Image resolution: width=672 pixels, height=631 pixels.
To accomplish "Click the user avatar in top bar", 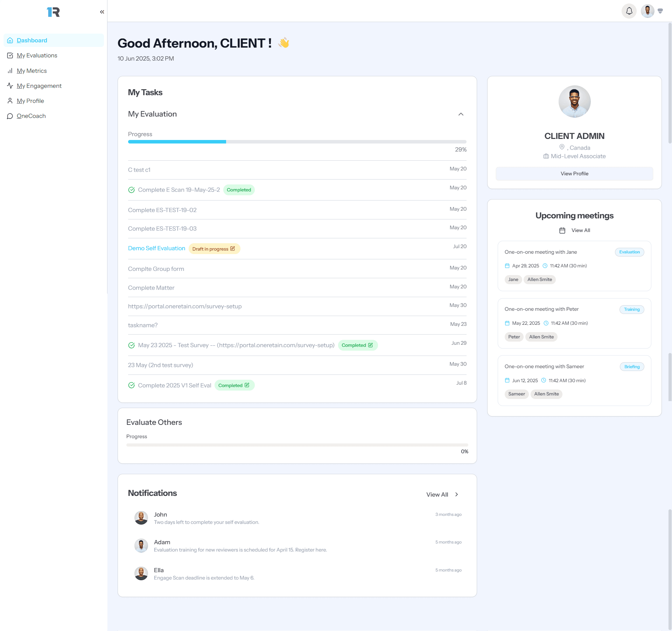I will 647,11.
